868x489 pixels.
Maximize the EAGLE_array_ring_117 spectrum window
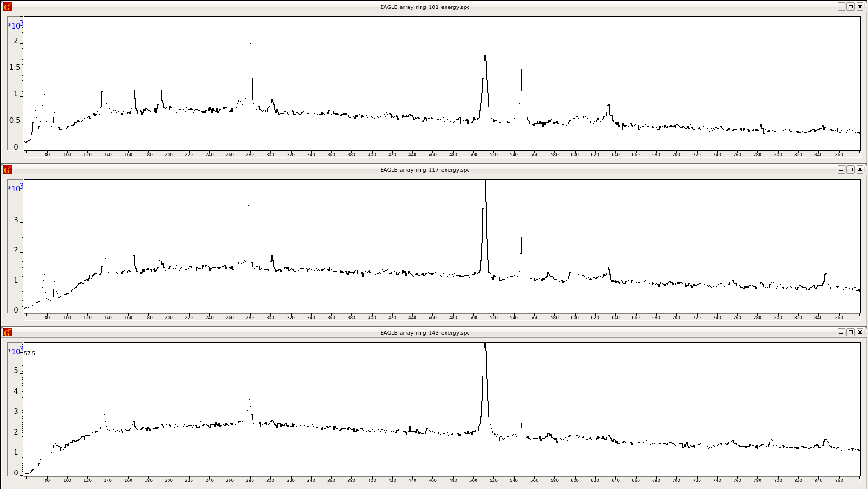[x=850, y=169]
